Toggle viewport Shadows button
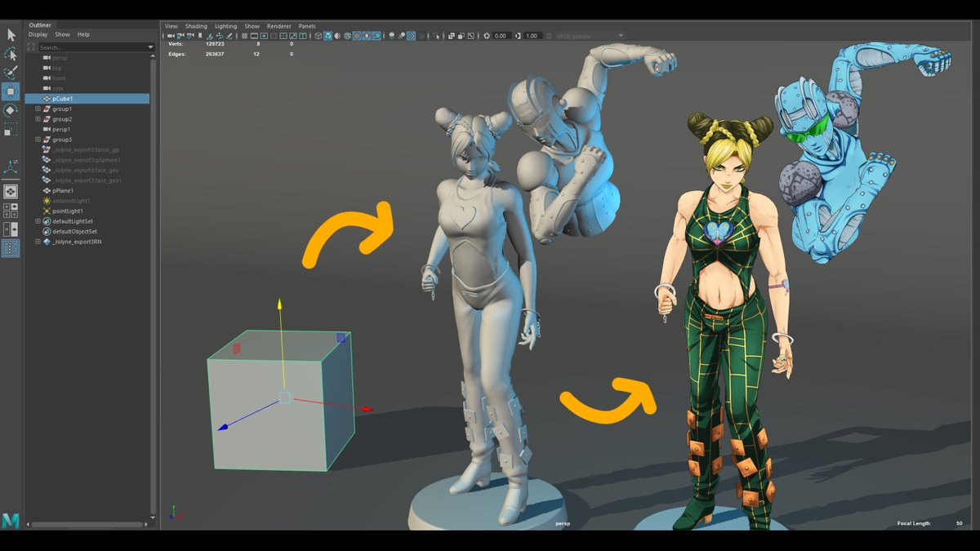The height and width of the screenshot is (551, 980). (x=376, y=36)
